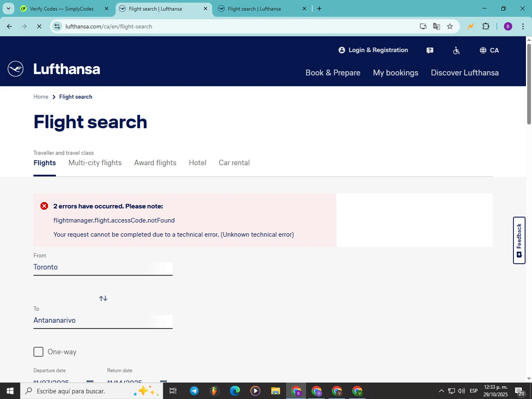Image resolution: width=532 pixels, height=399 pixels.
Task: Open the help question mark icon
Action: pos(430,50)
